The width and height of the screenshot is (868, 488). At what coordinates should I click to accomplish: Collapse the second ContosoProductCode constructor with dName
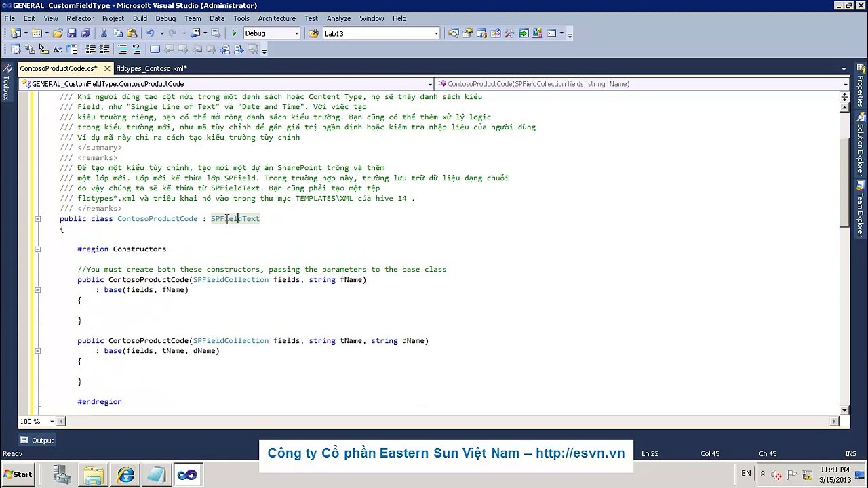point(37,351)
